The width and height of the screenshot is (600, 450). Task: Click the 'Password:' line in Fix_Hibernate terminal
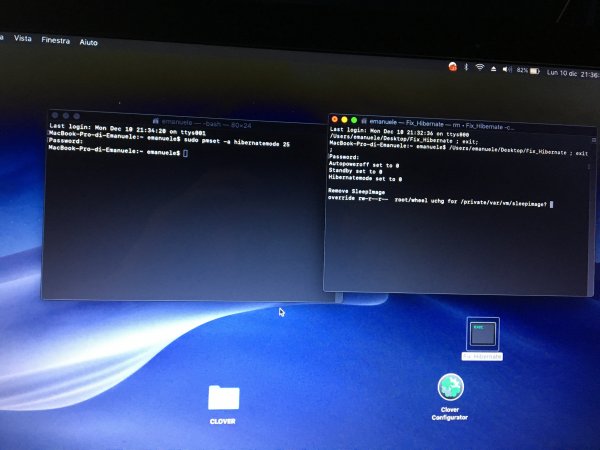click(344, 157)
